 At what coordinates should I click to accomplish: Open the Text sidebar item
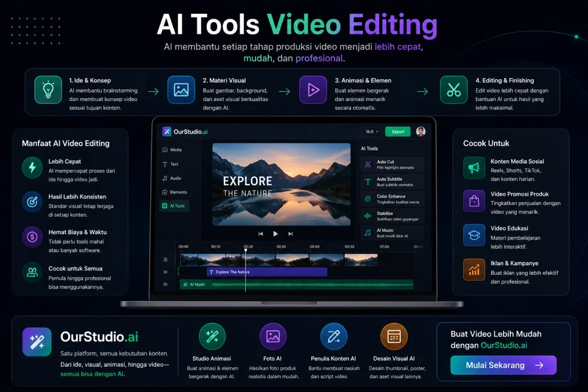171,164
